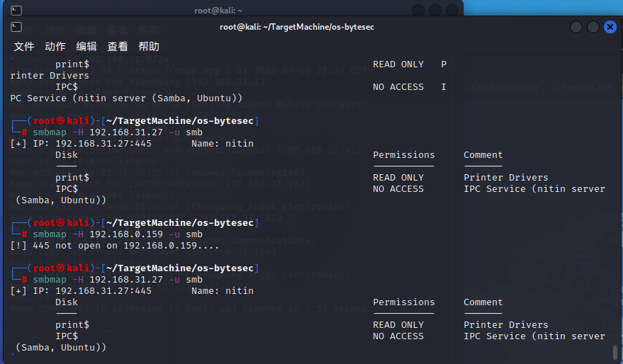Click the smbmap -H 192.168.0.159 command

[x=118, y=234]
